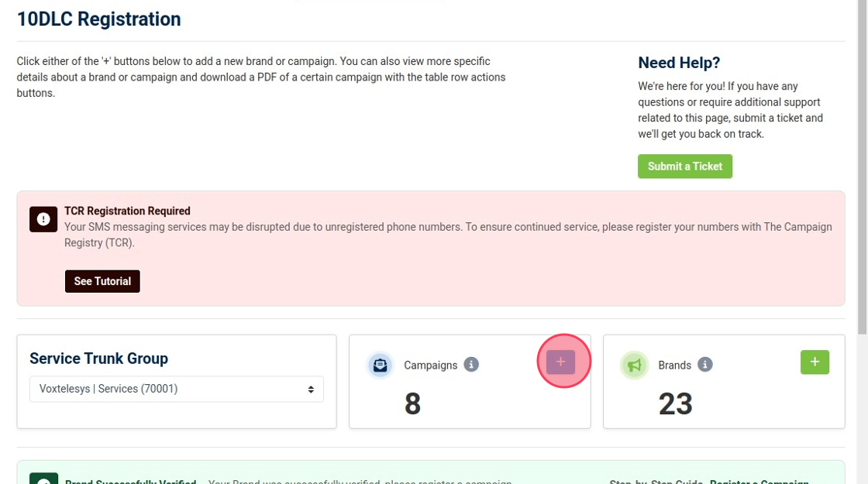This screenshot has height=484, width=868.
Task: Click the 10DLC Registration page heading
Action: point(98,19)
